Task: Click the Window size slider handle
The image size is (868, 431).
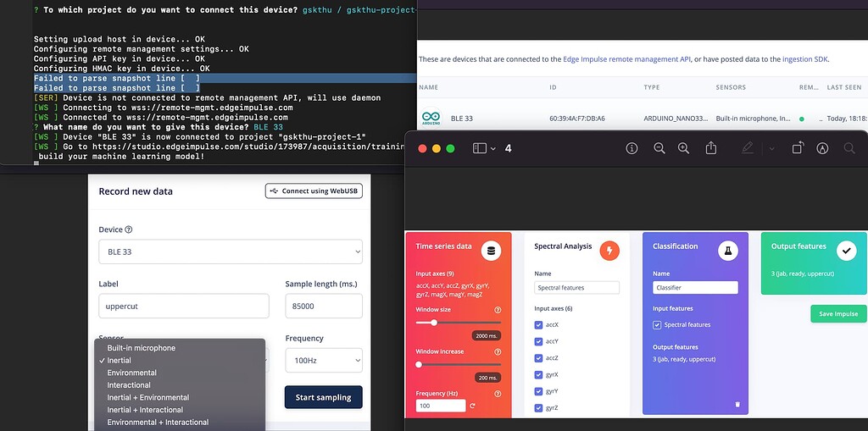Action: (x=434, y=323)
